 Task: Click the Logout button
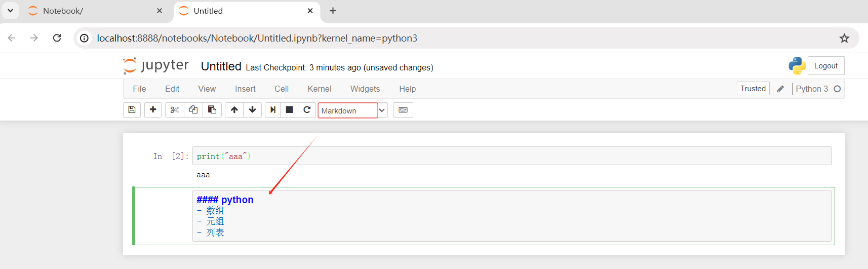coord(826,66)
